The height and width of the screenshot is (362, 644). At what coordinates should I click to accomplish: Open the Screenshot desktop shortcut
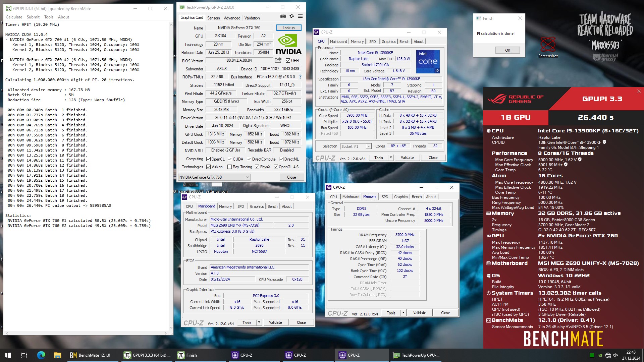548,47
